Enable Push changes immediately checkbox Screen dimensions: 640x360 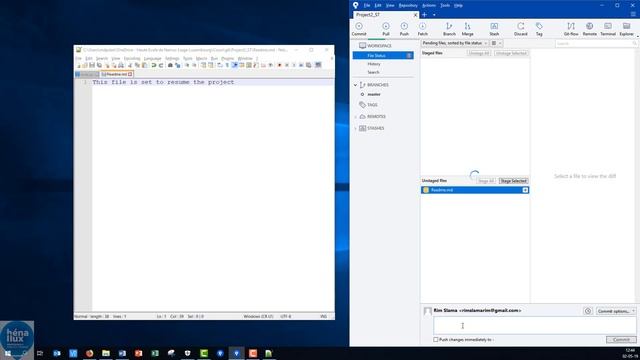click(x=436, y=340)
